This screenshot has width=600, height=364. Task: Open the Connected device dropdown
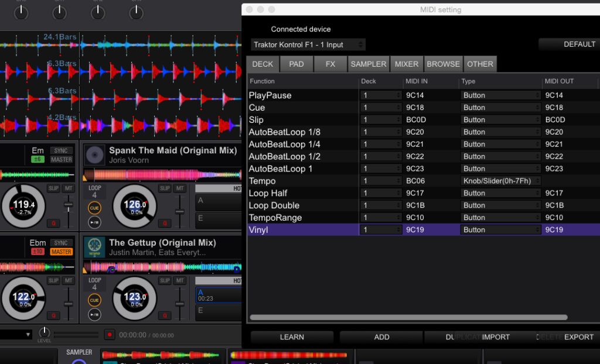click(308, 44)
